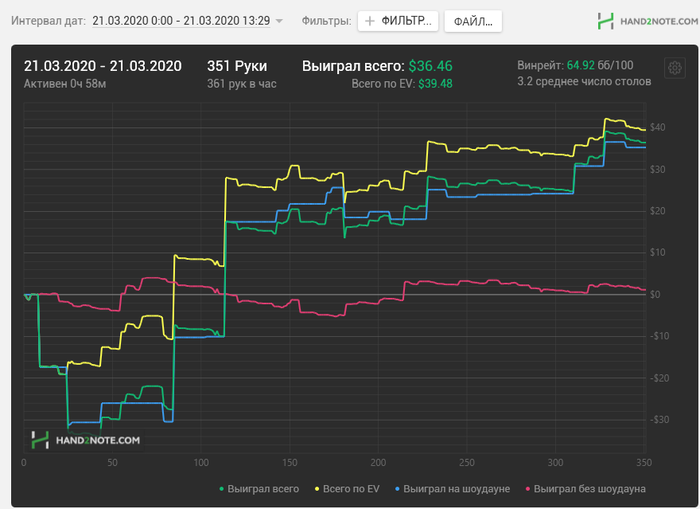Click the 3.2 среднее число столов text
The height and width of the screenshot is (509, 700).
tap(584, 81)
